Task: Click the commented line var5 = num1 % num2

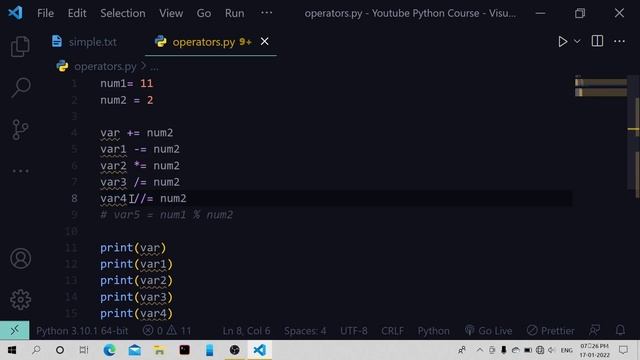Action: coord(167,215)
